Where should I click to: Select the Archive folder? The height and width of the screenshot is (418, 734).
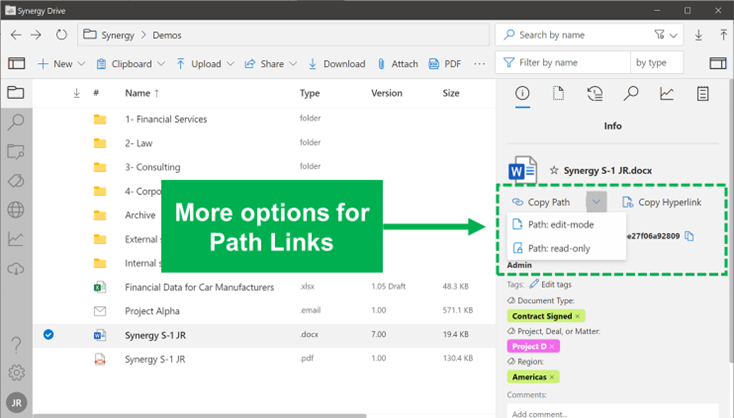click(140, 215)
